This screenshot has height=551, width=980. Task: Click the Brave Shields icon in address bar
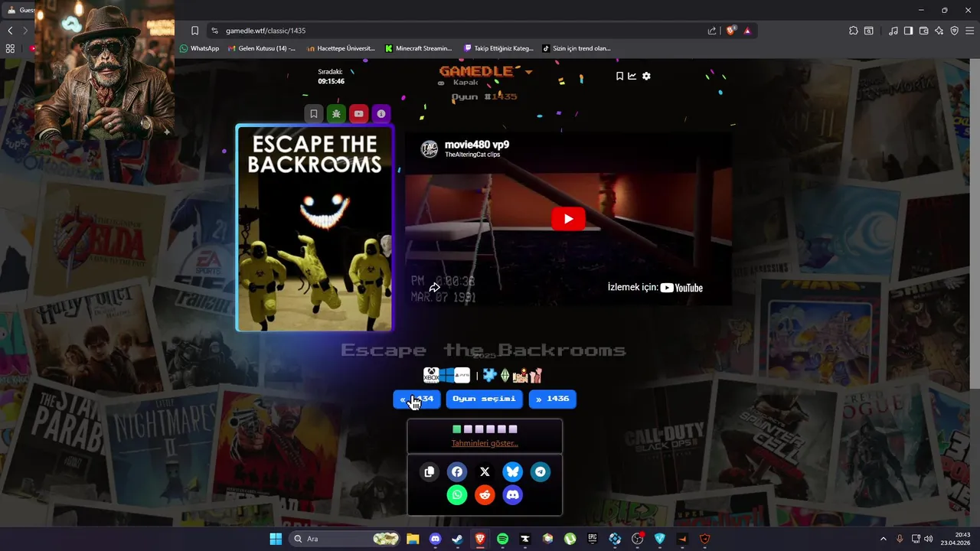point(730,31)
